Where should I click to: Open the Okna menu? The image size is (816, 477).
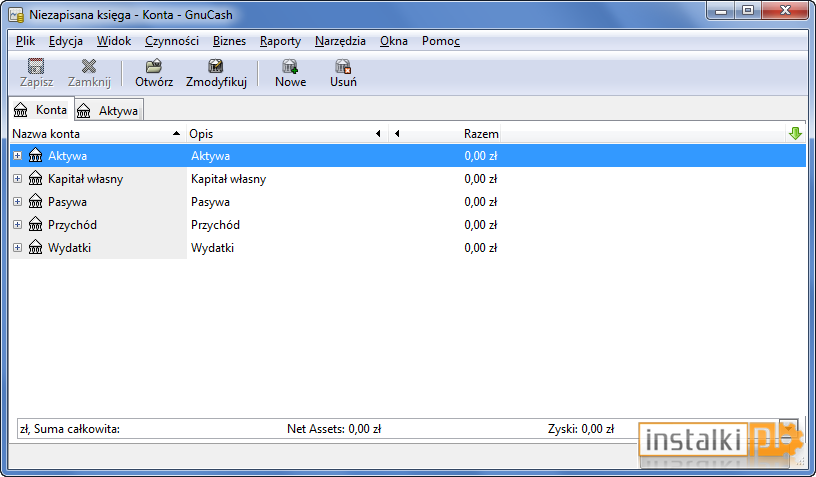tap(393, 41)
